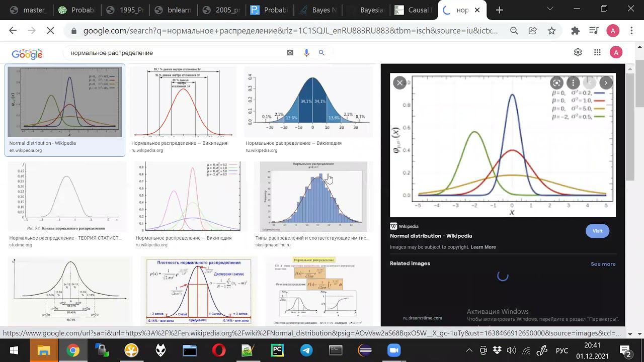Screen dimensions: 644x362
Task: Open File Explorer from taskbar
Action: coord(44,350)
